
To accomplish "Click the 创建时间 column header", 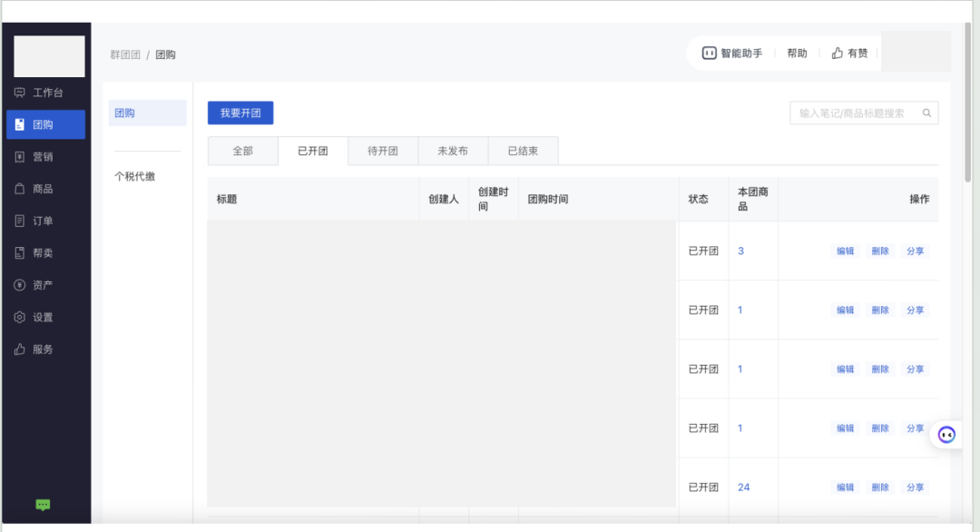I will click(x=493, y=199).
